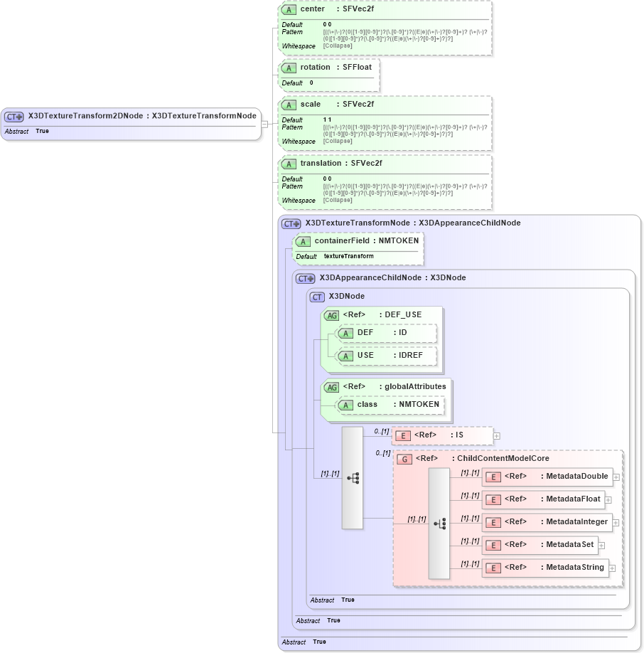Select the globalAttributes reference label
644x653 pixels.
point(395,386)
